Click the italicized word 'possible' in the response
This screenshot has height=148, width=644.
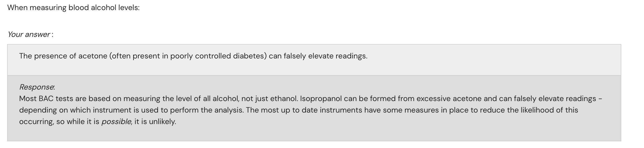tap(116, 122)
